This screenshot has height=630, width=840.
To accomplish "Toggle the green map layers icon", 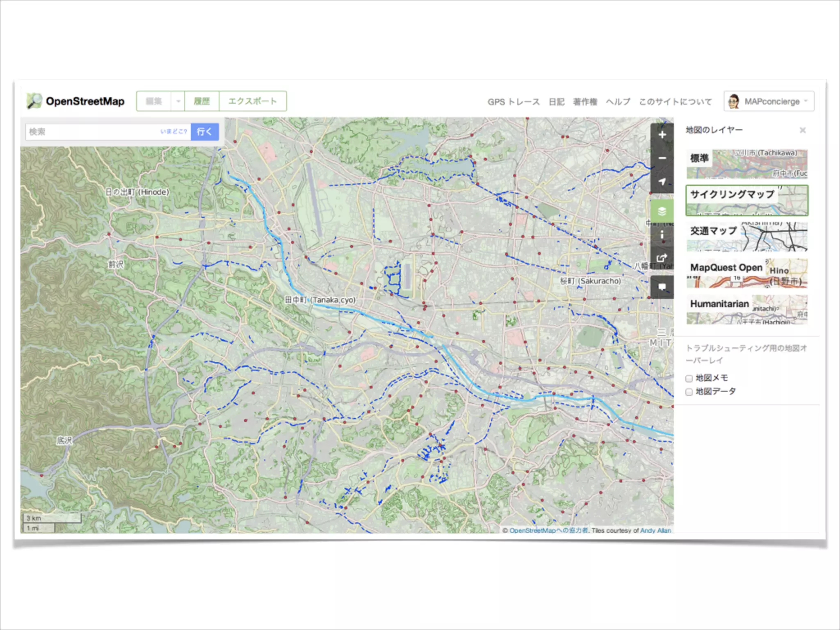I will [662, 211].
